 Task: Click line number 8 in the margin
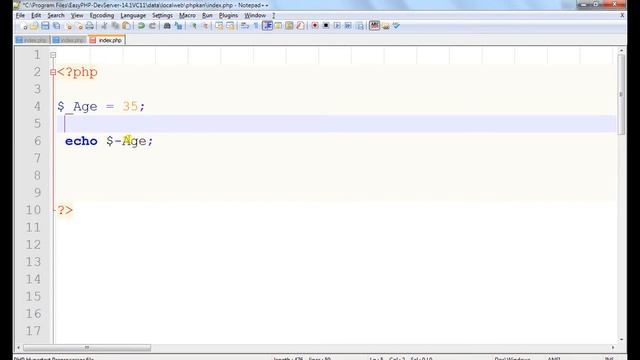[x=38, y=176]
